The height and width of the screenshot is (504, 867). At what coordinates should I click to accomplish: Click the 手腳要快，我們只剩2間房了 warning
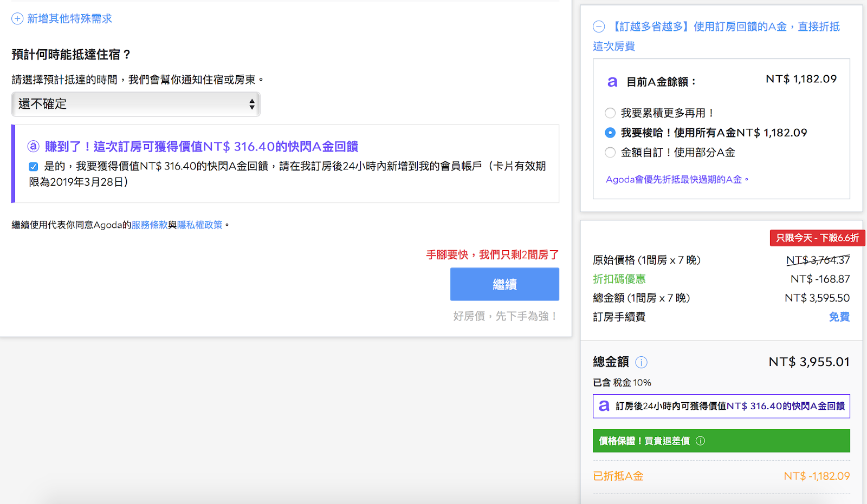493,254
